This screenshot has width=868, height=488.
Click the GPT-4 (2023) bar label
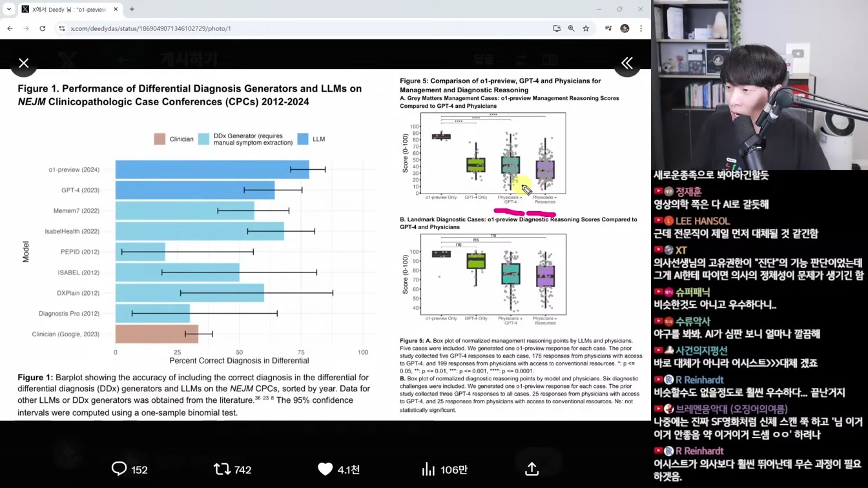pos(80,190)
